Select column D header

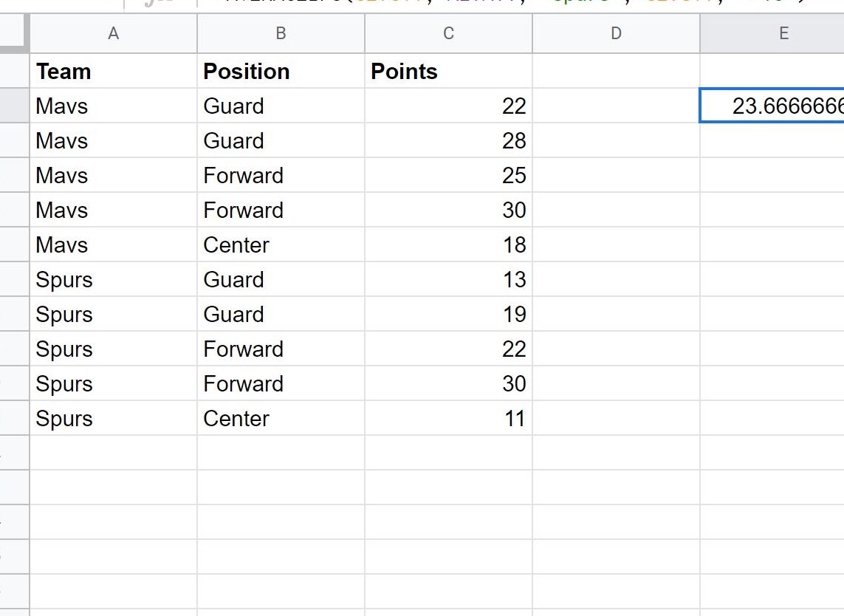[x=616, y=33]
